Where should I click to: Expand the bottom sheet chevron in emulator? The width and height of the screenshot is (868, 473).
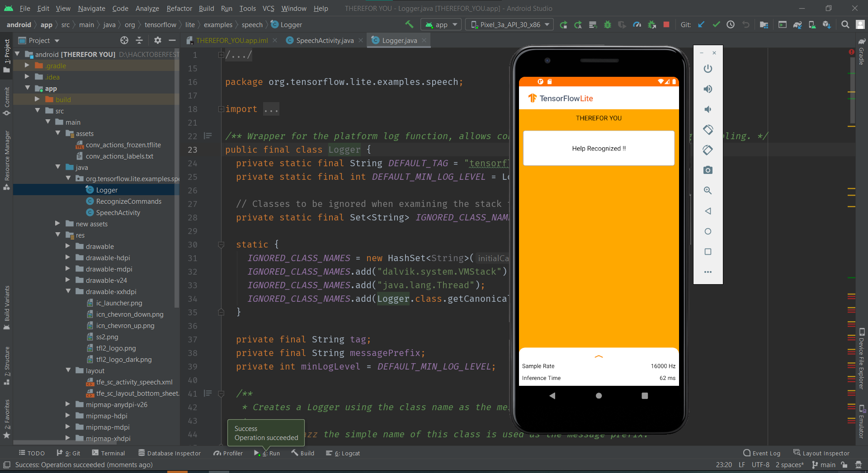(599, 356)
